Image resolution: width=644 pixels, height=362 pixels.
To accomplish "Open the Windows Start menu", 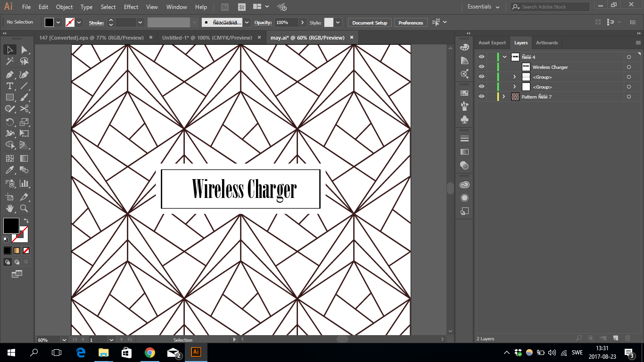I will [11, 352].
